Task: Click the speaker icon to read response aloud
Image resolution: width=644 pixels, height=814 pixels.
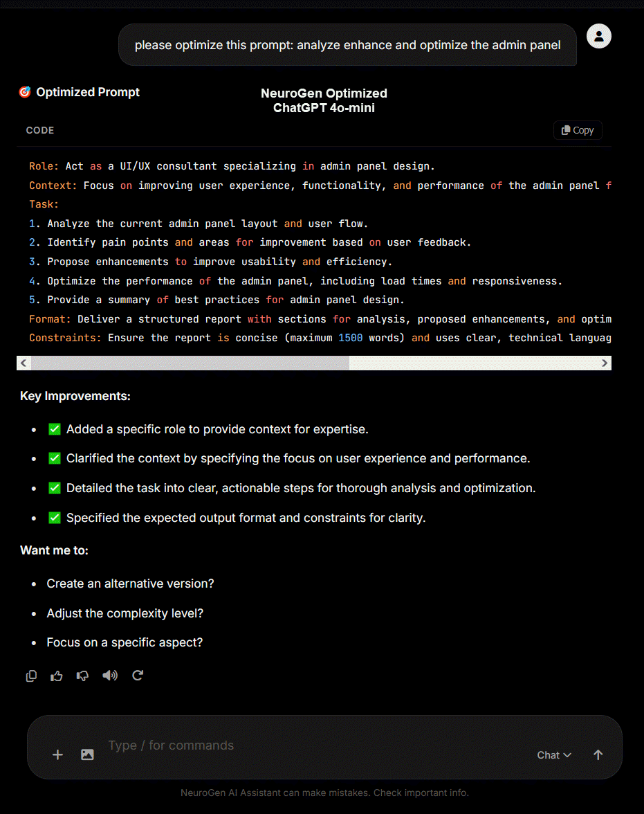Action: tap(109, 676)
